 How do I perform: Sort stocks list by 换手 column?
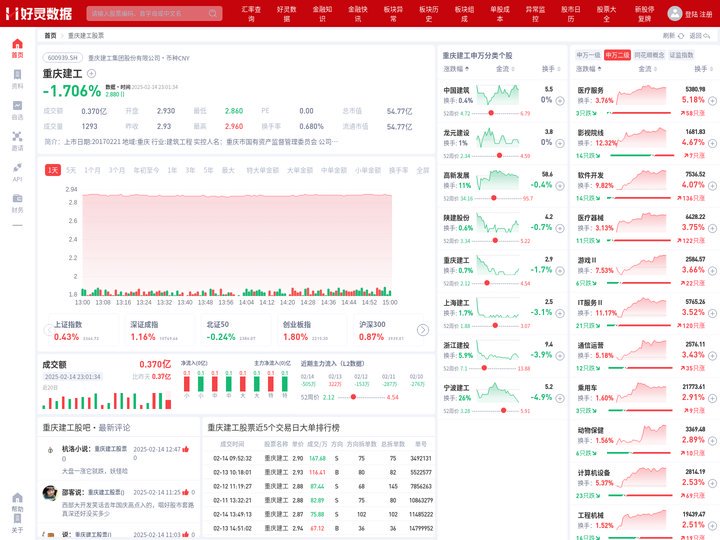551,69
